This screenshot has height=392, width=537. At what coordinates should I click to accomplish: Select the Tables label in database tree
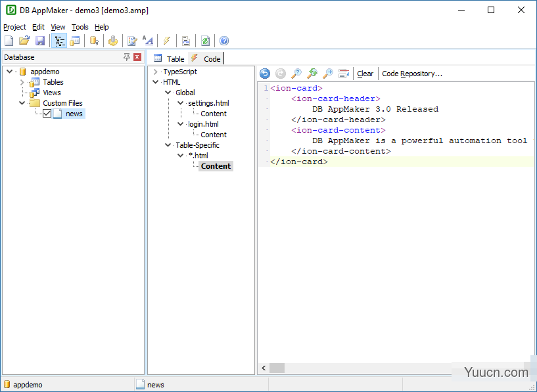53,82
